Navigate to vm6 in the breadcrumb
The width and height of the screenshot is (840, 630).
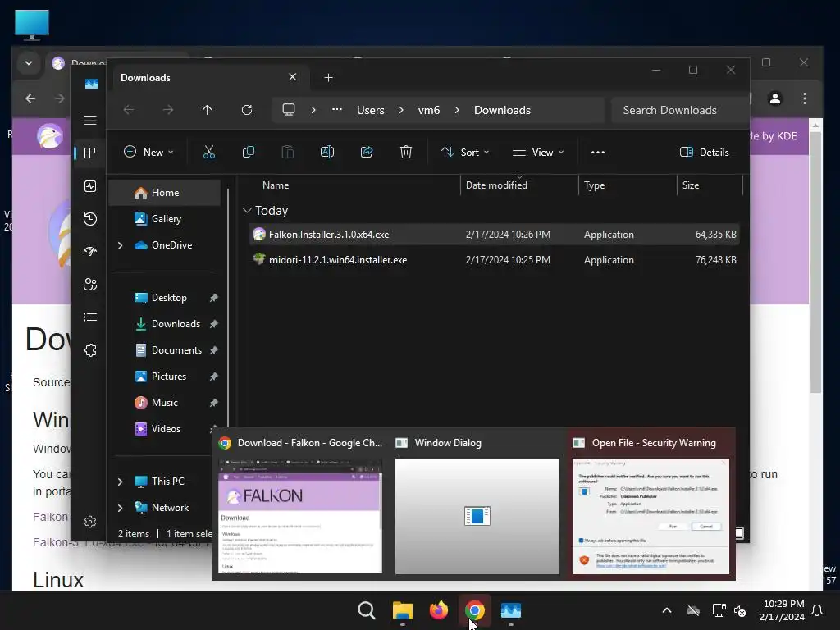[428, 110]
